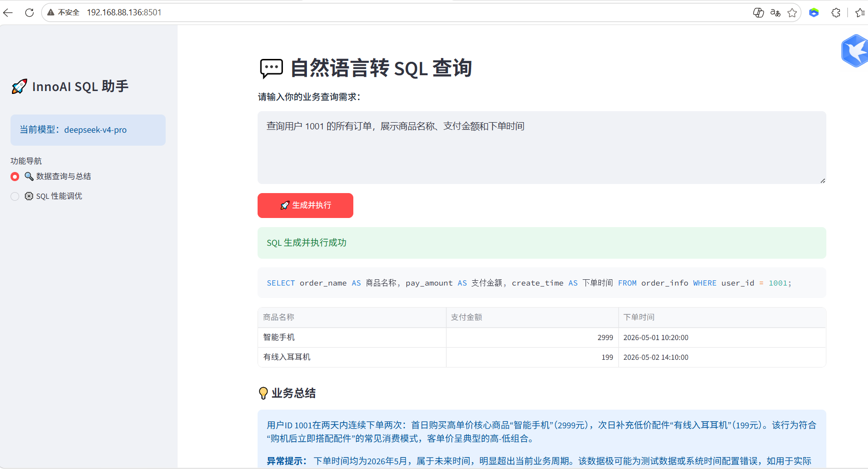Image resolution: width=868 pixels, height=470 pixels.
Task: Click the 生成并执行 button
Action: coord(305,206)
